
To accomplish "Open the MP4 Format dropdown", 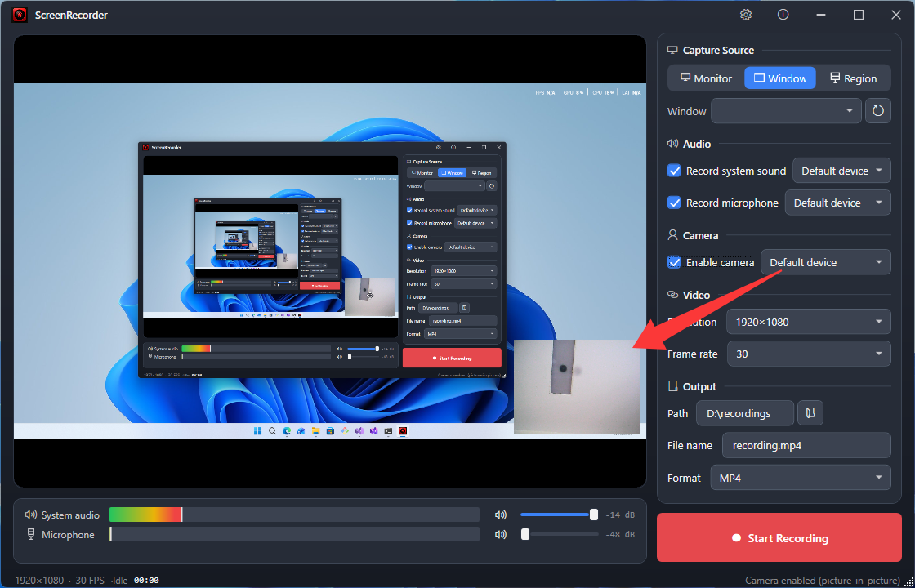I will coord(801,478).
